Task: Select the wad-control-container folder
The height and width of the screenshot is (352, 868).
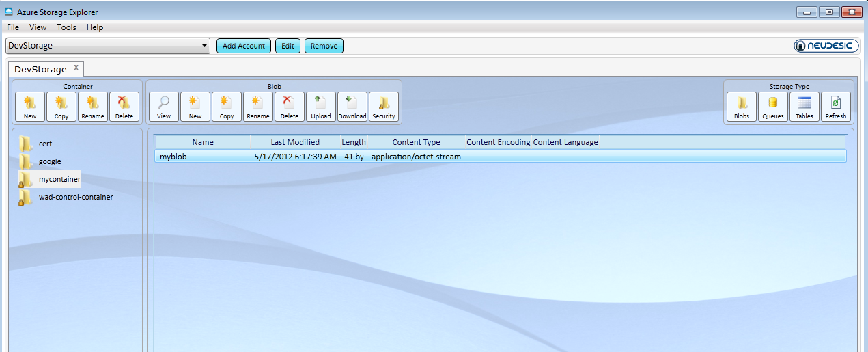Action: 66,197
